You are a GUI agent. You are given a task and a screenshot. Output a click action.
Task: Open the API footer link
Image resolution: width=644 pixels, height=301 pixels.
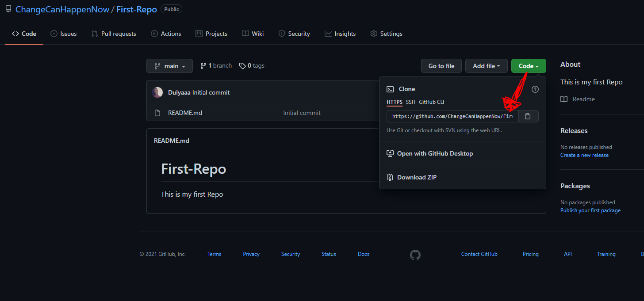click(568, 254)
